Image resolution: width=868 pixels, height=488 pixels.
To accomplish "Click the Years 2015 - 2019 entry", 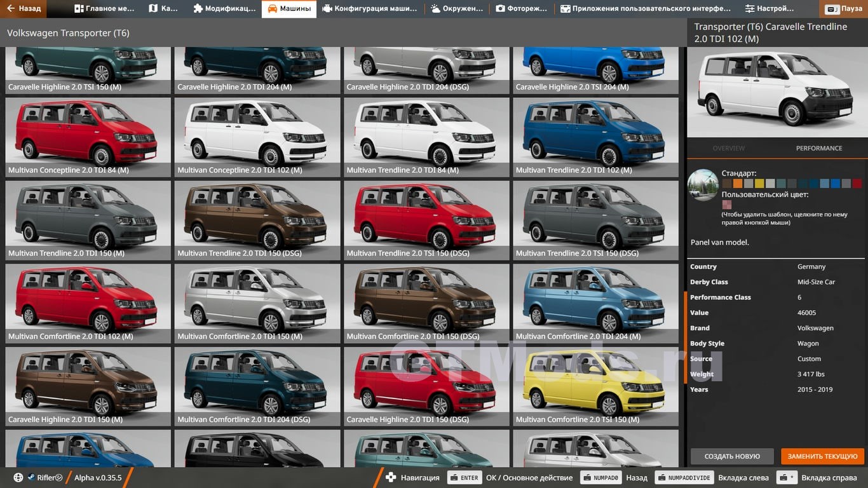I will 776,390.
